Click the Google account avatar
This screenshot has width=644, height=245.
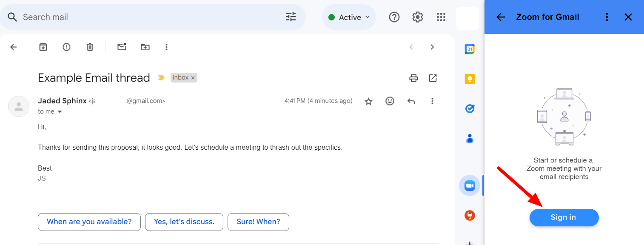click(x=467, y=19)
